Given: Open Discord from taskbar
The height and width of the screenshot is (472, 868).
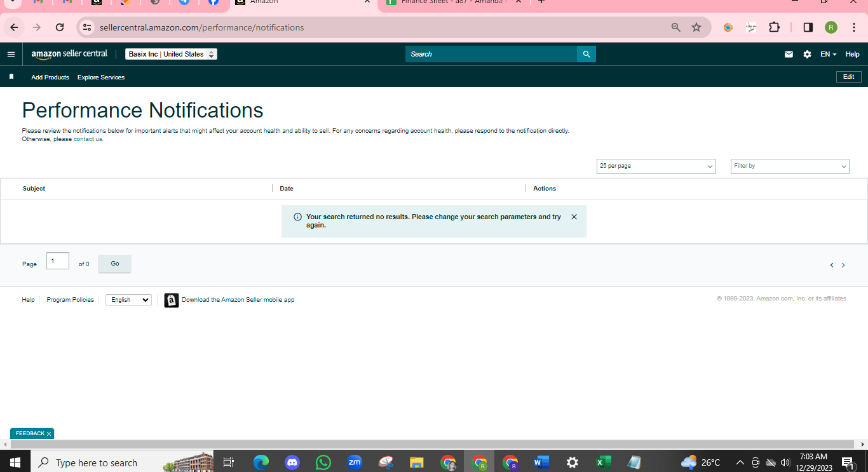Looking at the screenshot, I should pyautogui.click(x=292, y=462).
